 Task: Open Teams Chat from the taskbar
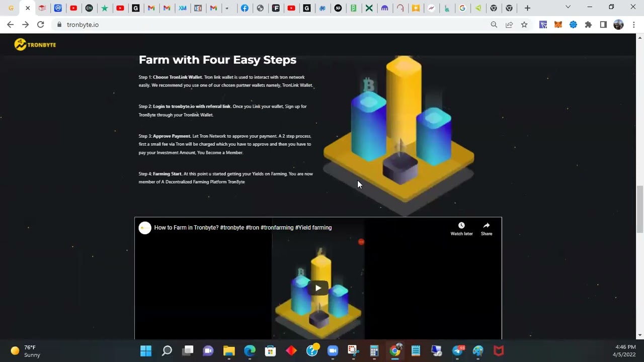point(208,351)
